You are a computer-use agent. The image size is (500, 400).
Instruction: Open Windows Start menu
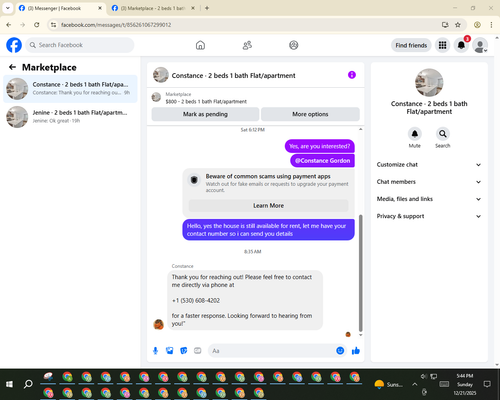9,384
